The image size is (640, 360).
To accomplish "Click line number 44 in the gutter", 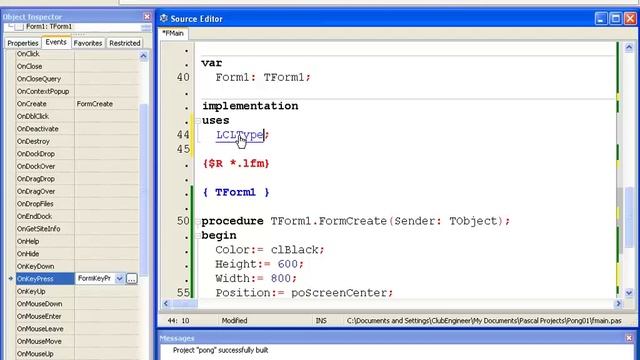I will [x=183, y=135].
